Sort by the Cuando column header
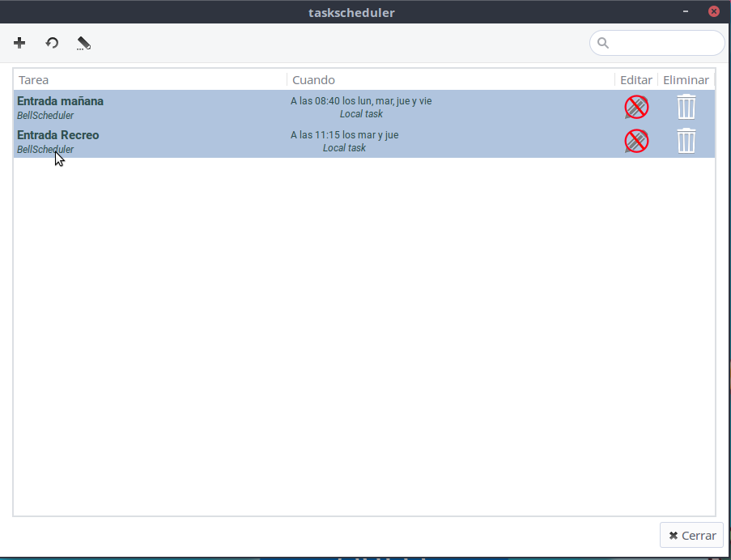 coord(449,80)
